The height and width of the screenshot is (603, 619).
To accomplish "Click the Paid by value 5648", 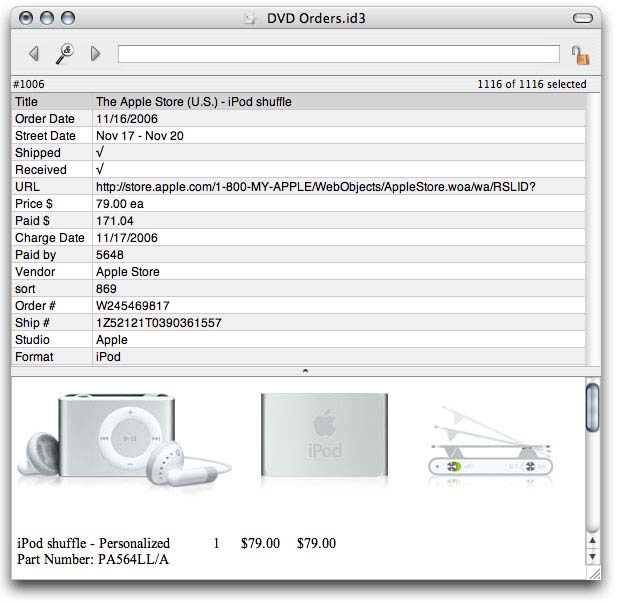I will 110,255.
